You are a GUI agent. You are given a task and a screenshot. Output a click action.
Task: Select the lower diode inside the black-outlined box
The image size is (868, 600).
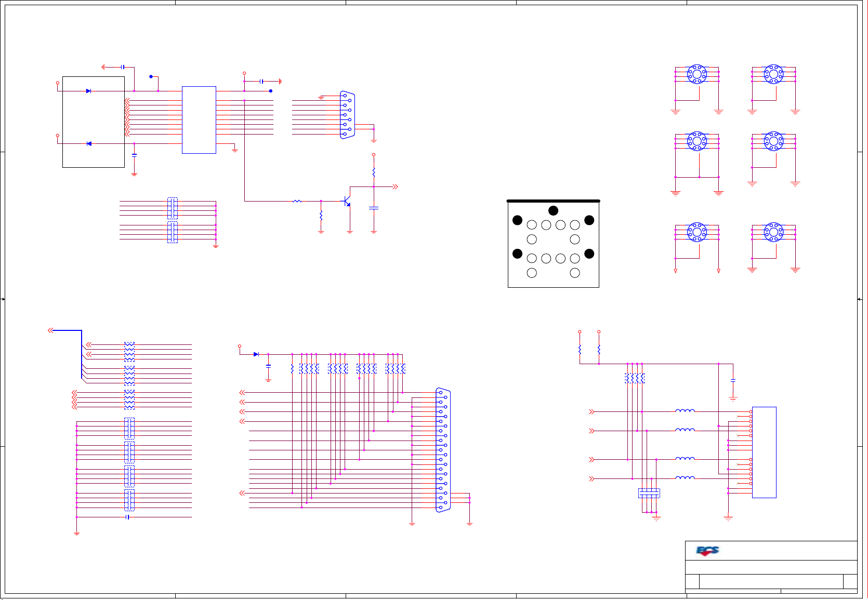89,143
